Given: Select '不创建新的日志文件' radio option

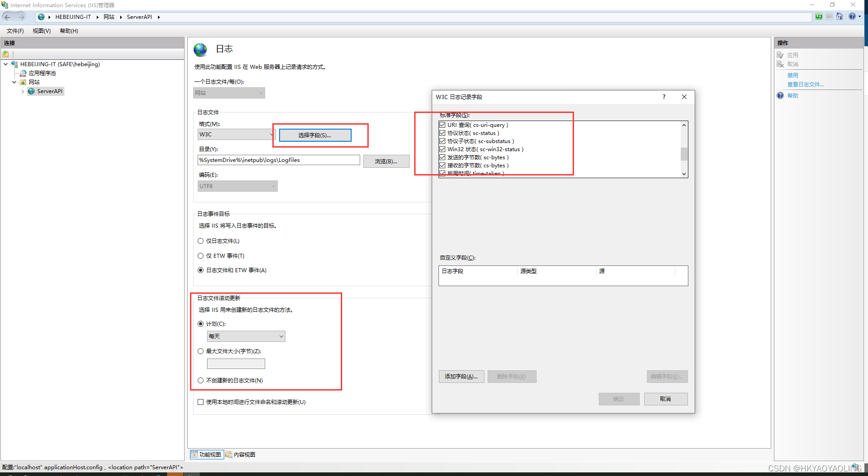Looking at the screenshot, I should click(x=201, y=381).
